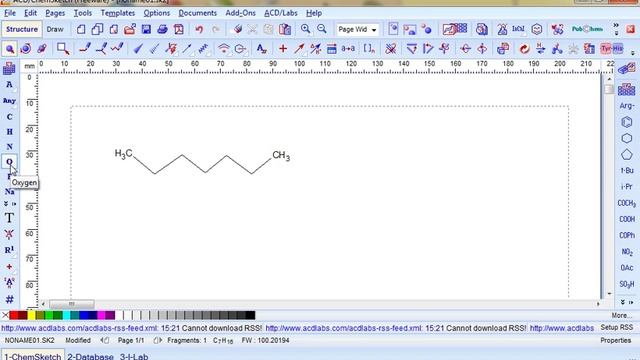Select the polymer brackets [ ]n tool
The image size is (640, 360).
[x=369, y=49]
